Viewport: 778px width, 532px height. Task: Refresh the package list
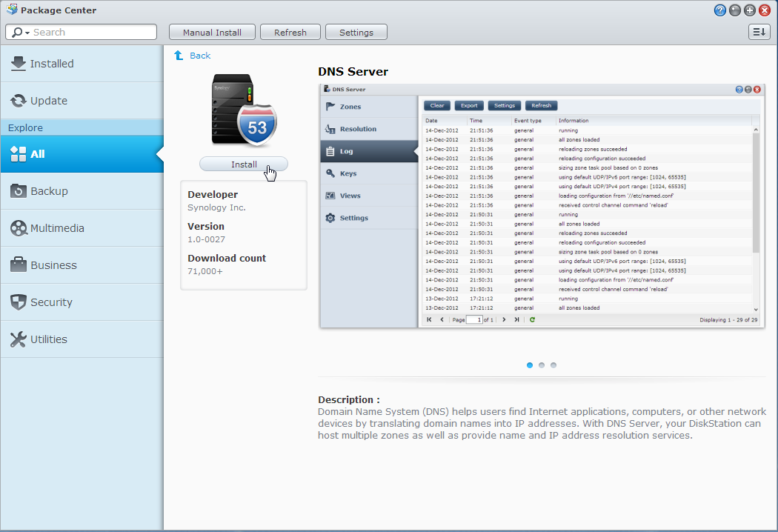[x=290, y=33]
